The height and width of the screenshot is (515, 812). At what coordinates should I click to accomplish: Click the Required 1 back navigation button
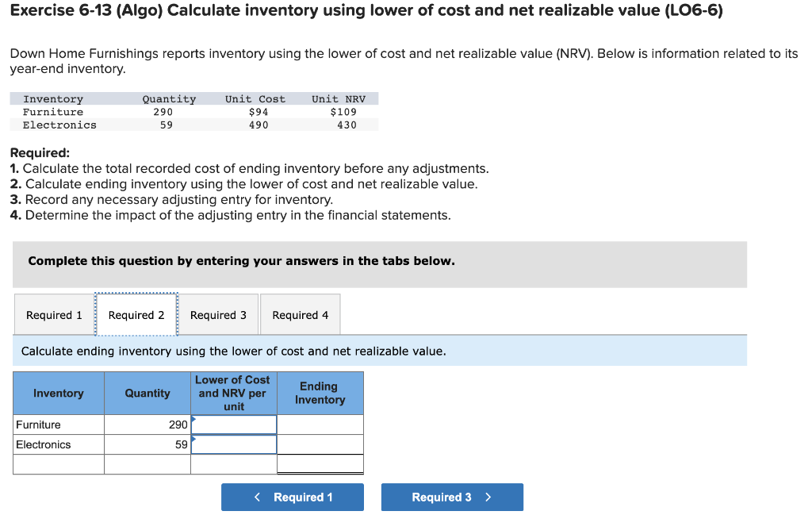pos(293,497)
